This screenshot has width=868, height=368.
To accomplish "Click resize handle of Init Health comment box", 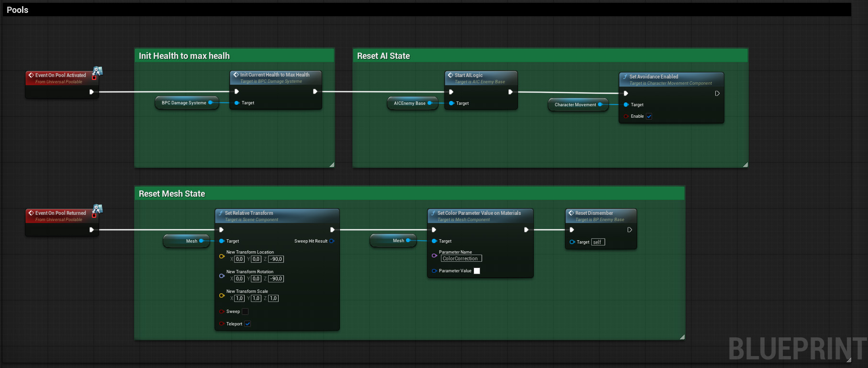I will coord(332,165).
